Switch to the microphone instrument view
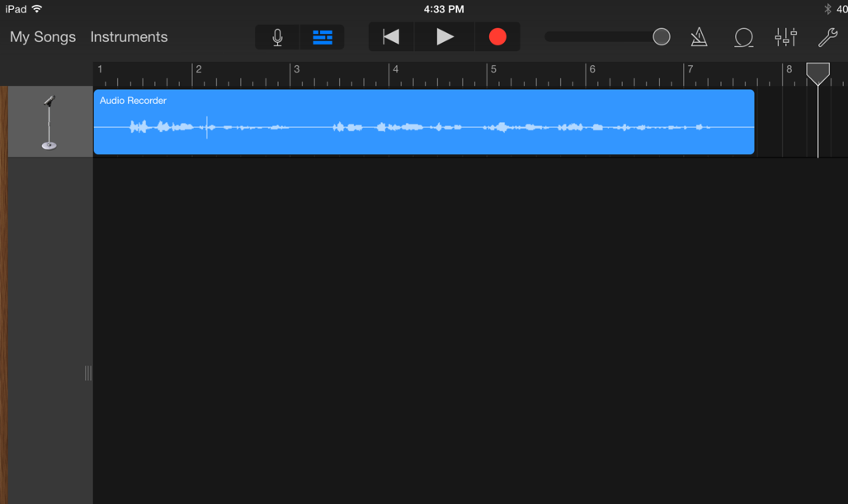This screenshot has height=504, width=848. (x=277, y=37)
